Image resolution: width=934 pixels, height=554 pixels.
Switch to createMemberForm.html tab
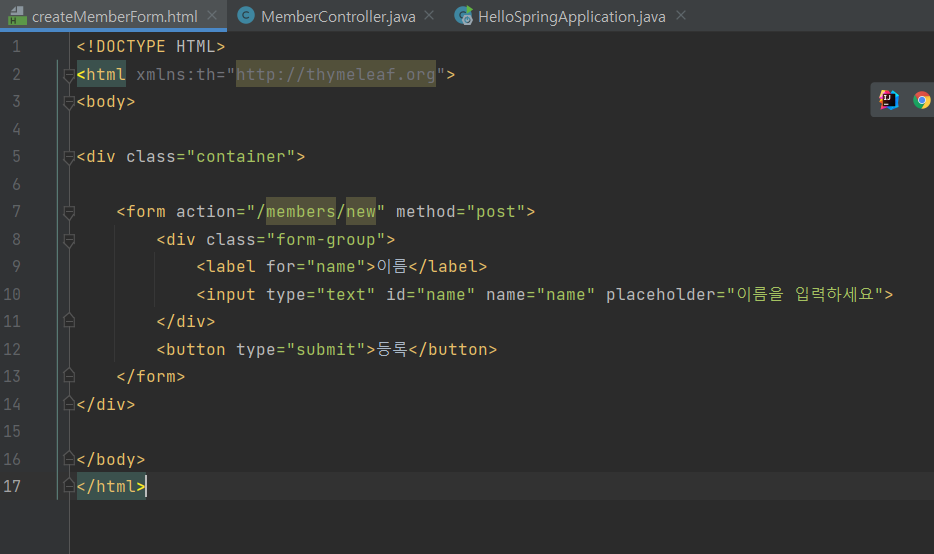(114, 17)
